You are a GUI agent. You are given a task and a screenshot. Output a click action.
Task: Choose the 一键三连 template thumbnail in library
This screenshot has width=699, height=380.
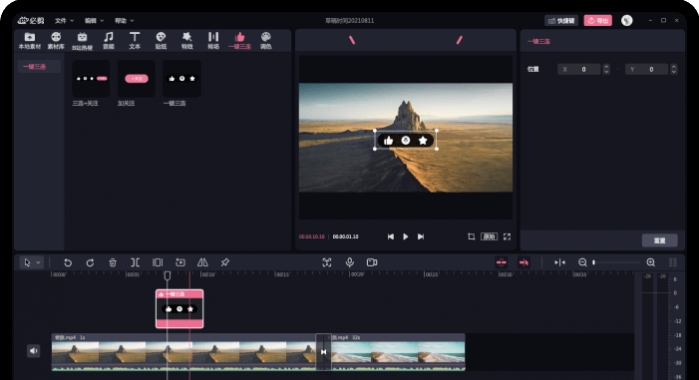pyautogui.click(x=181, y=79)
